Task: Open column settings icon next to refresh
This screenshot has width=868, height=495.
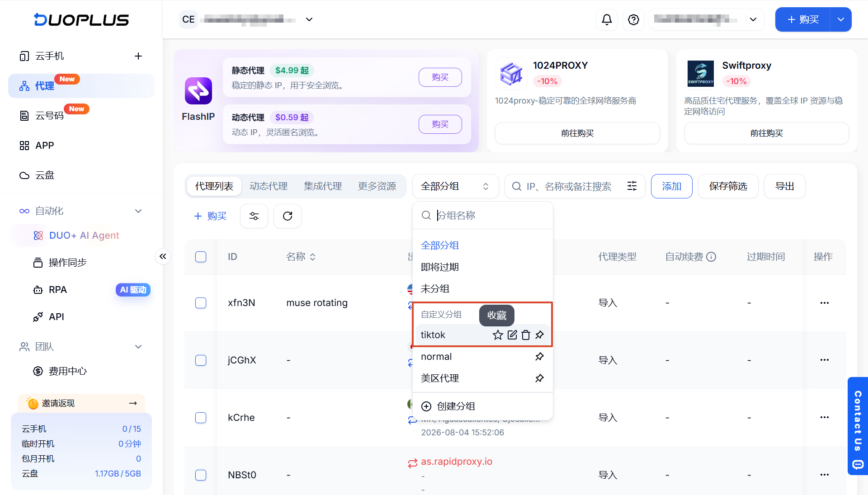Action: point(254,216)
